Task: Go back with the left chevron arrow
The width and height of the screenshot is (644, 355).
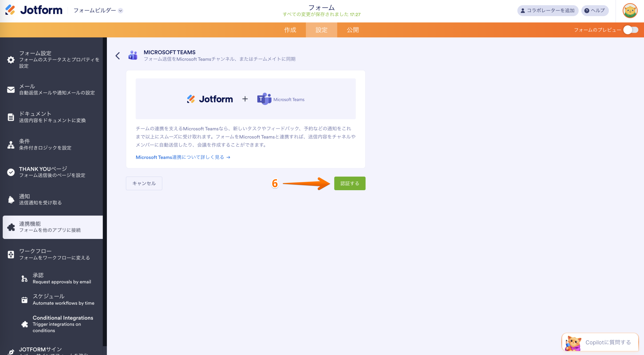Action: (117, 56)
